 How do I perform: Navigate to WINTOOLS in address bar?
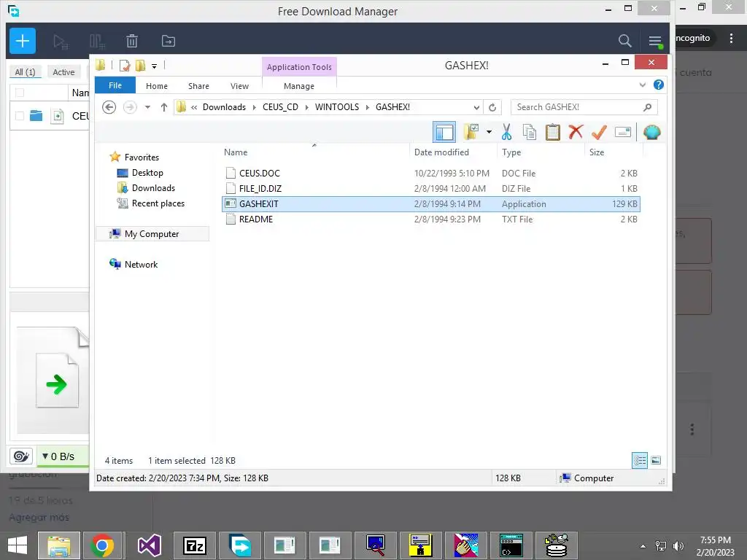[337, 107]
